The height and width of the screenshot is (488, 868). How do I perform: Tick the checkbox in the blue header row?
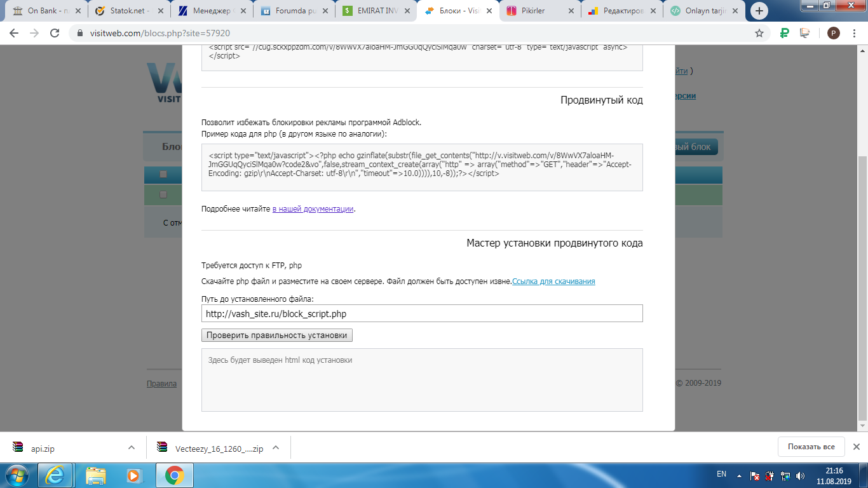coord(163,174)
